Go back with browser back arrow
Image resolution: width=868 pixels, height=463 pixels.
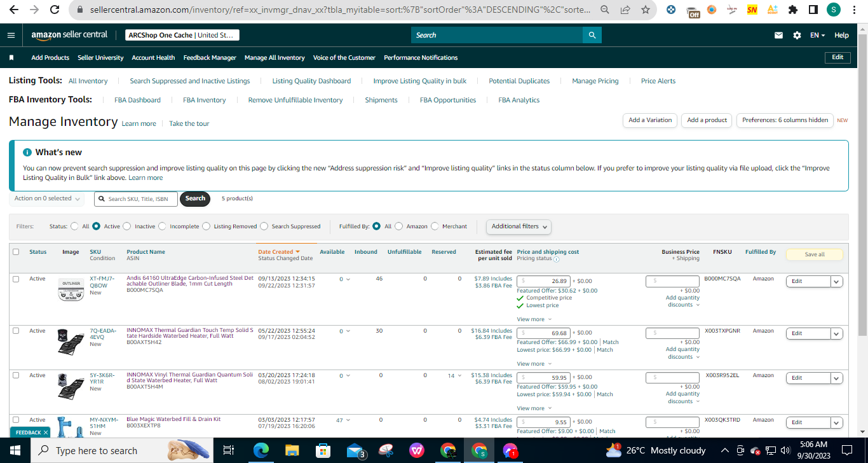click(14, 10)
